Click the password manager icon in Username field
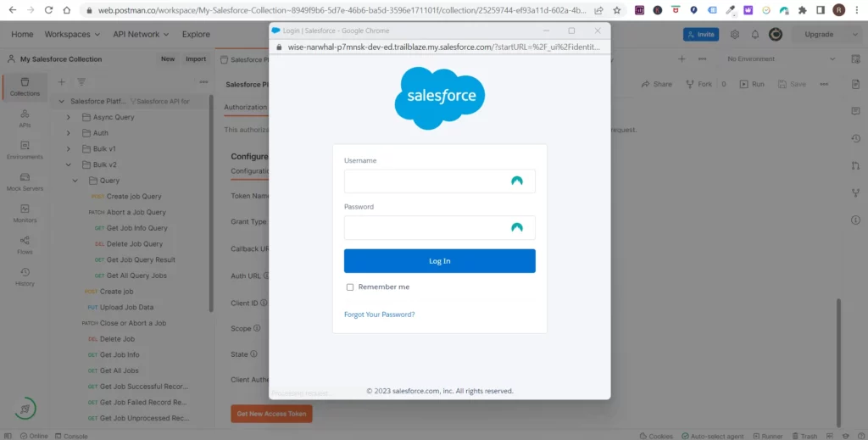Image resolution: width=868 pixels, height=440 pixels. 517,181
